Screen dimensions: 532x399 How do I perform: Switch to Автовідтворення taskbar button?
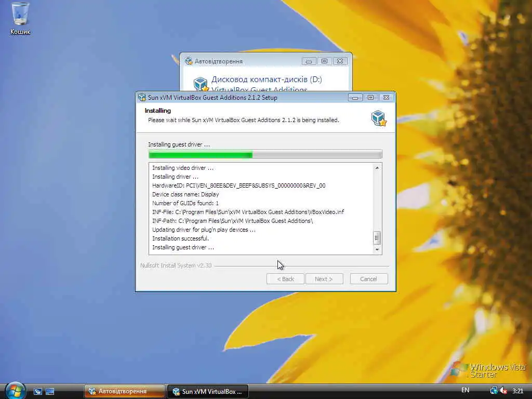click(125, 392)
